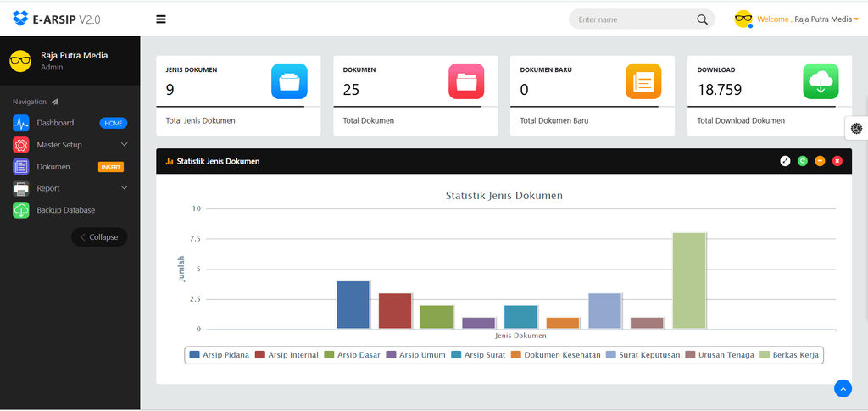Toggle Arsip Surat legend entry

tap(478, 354)
